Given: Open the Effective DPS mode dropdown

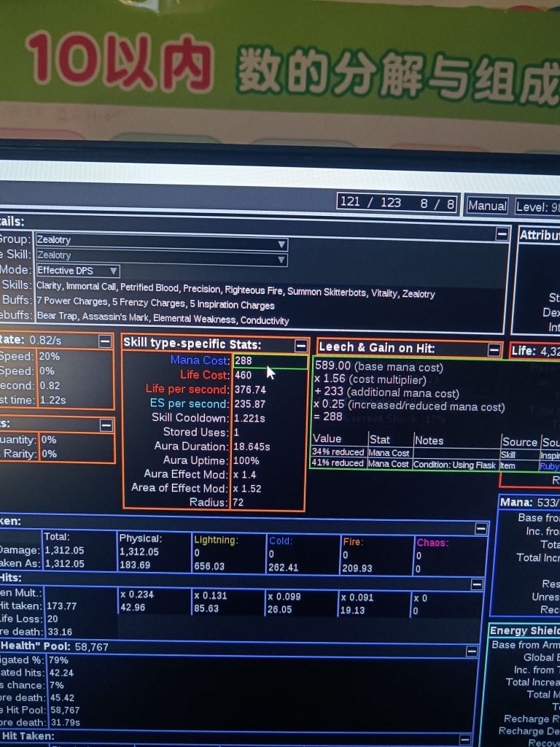Looking at the screenshot, I should 78,271.
